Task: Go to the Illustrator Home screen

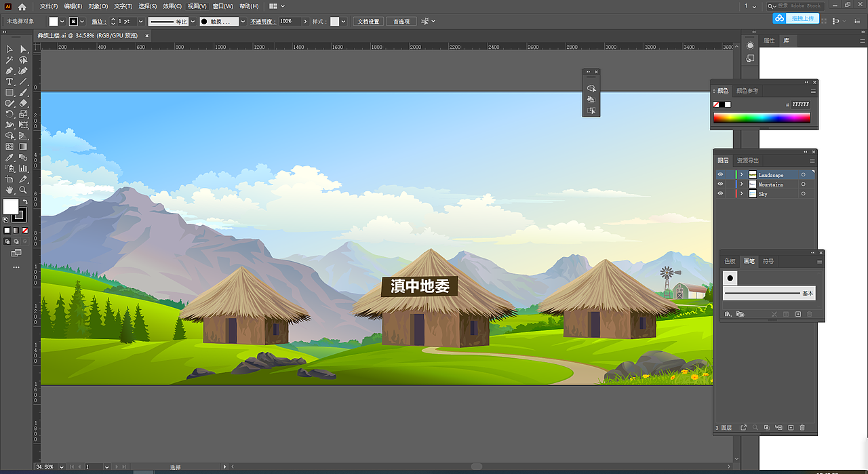Action: [22, 6]
